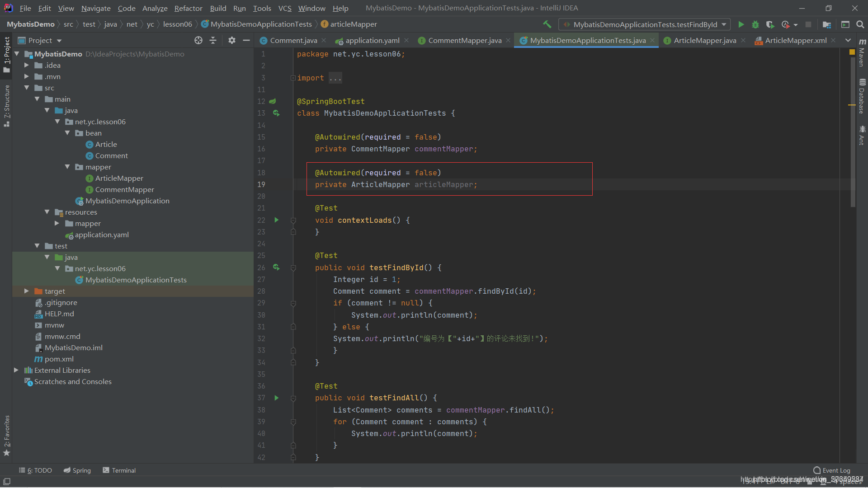Viewport: 868px width, 488px height.
Task: Open the Database tool window
Action: (x=862, y=96)
